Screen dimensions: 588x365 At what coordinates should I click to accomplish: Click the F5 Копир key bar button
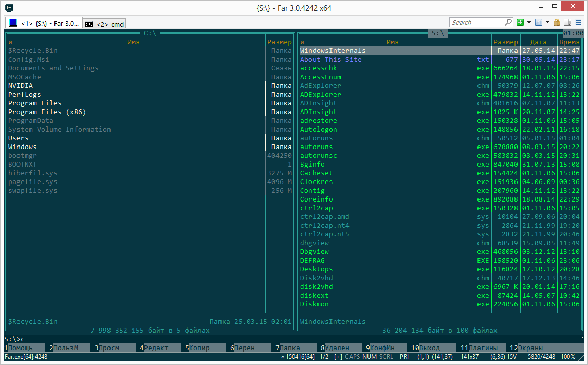[x=205, y=348]
